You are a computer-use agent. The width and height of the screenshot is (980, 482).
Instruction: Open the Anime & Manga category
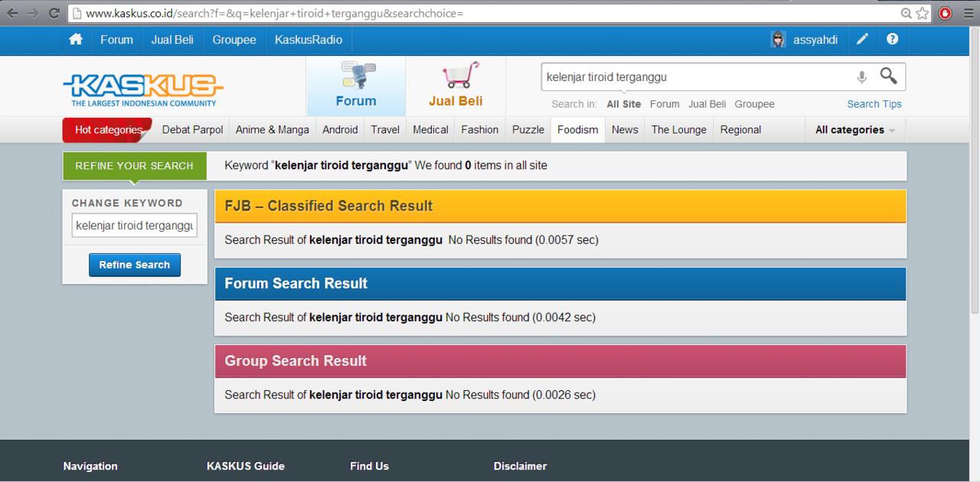tap(273, 130)
